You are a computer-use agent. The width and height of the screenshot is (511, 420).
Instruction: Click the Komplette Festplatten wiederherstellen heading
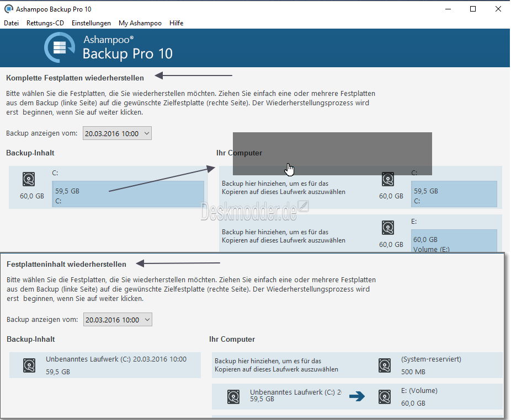pos(75,78)
